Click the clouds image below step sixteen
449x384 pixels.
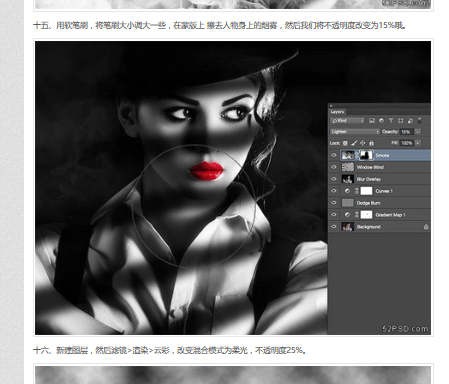pos(233,375)
